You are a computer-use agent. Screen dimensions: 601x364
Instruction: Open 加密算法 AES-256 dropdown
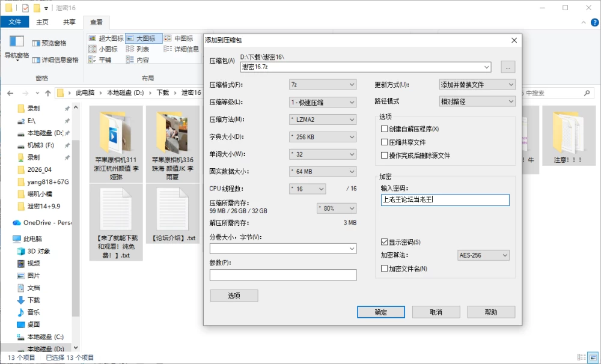pos(483,255)
